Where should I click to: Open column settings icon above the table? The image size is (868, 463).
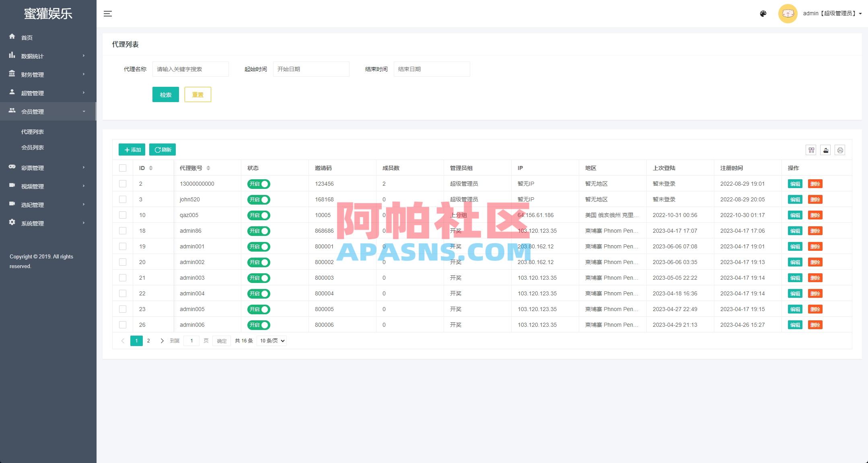[811, 150]
